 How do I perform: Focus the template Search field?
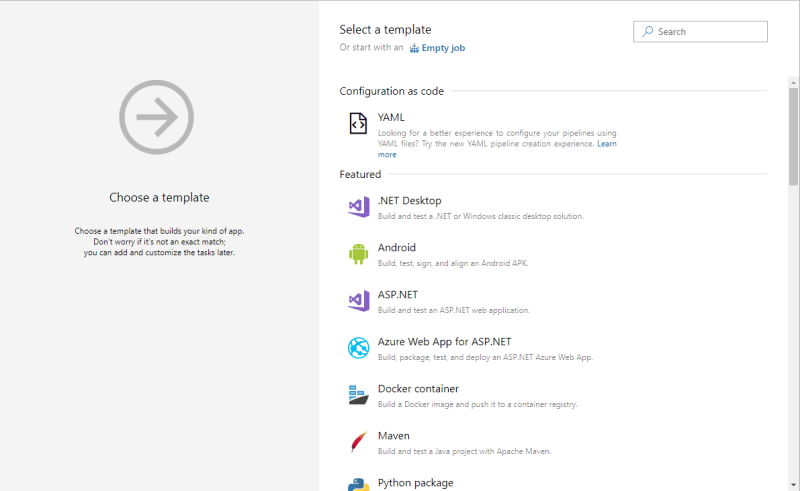point(700,32)
